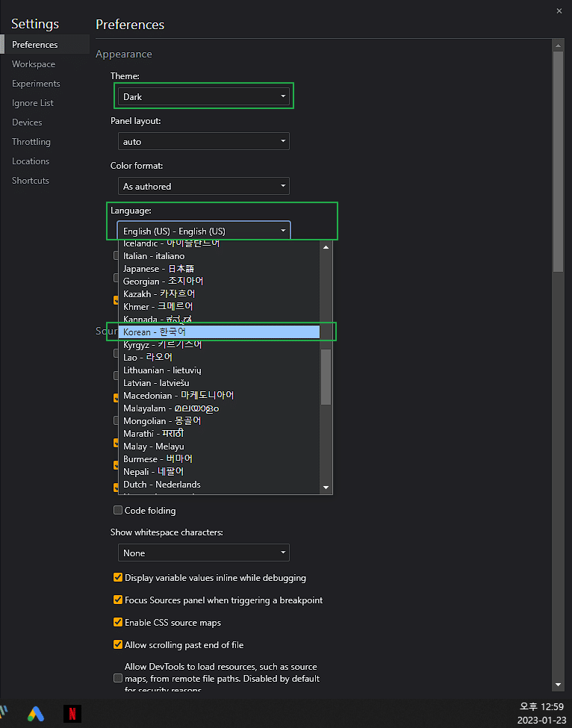
Task: Enable Allow DevTools to load remote resources
Action: point(118,678)
